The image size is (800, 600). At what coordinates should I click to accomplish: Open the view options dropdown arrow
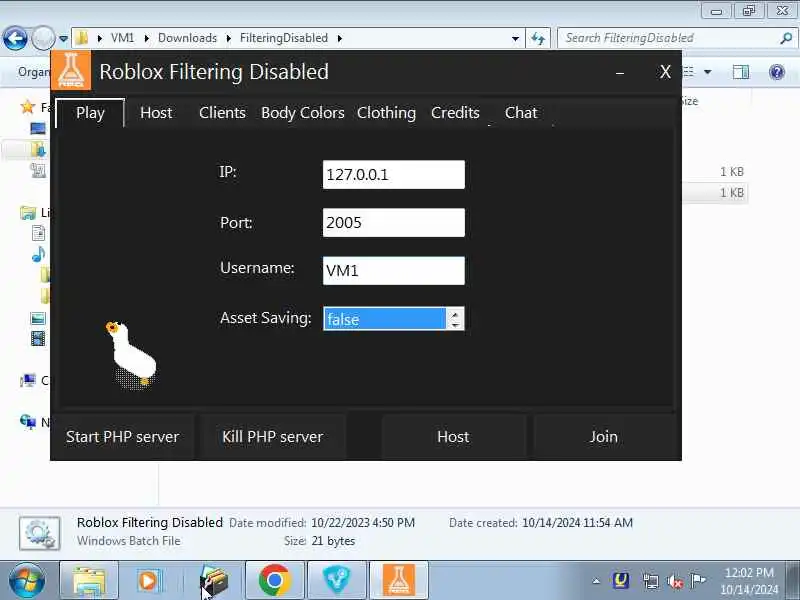(708, 72)
